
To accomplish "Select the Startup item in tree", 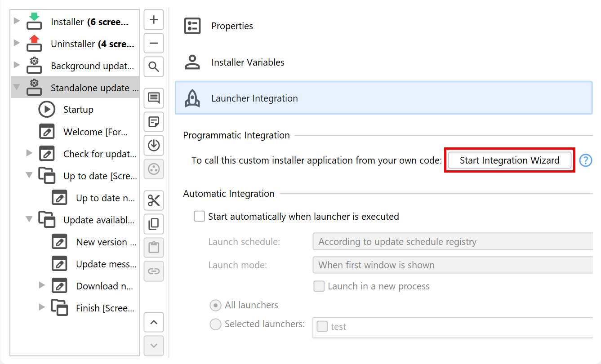I will (x=78, y=110).
